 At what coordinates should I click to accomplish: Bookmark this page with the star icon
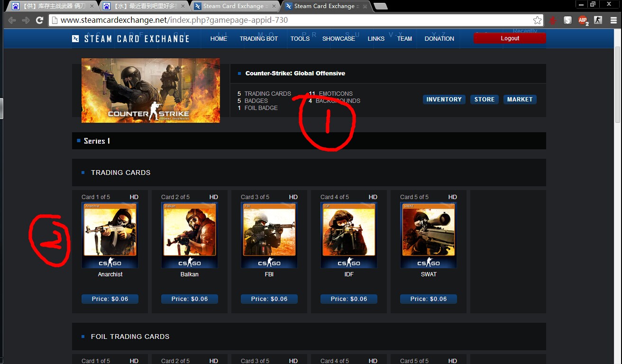click(537, 20)
